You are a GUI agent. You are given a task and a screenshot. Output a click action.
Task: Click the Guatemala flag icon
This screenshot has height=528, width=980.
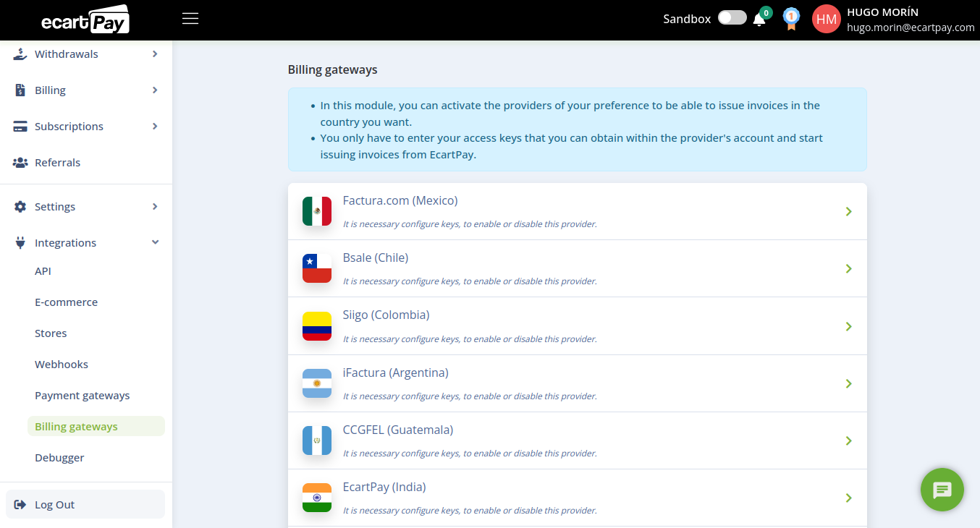(317, 440)
